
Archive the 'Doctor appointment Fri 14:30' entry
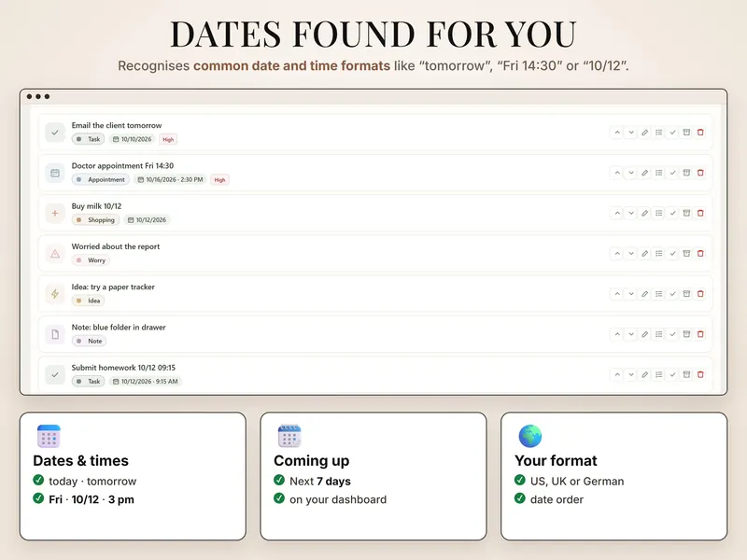coord(686,173)
